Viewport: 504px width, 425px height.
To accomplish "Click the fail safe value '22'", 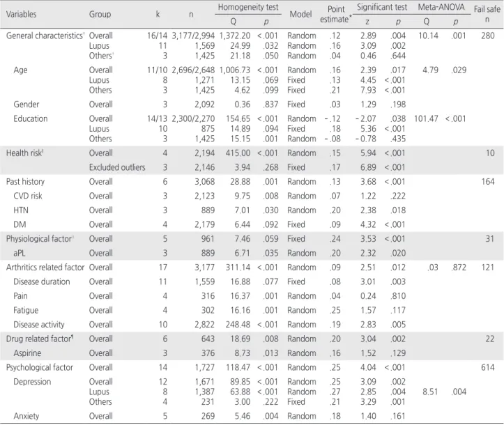I will [489, 339].
